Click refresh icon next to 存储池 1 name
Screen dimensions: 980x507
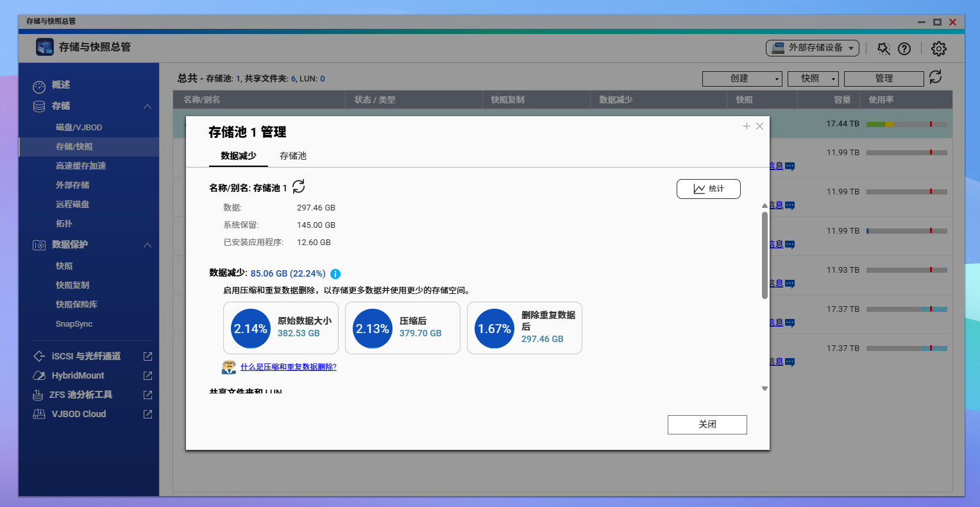[299, 187]
